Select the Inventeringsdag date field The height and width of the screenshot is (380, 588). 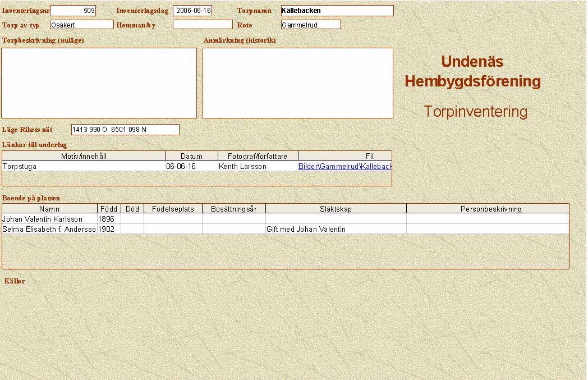click(192, 11)
